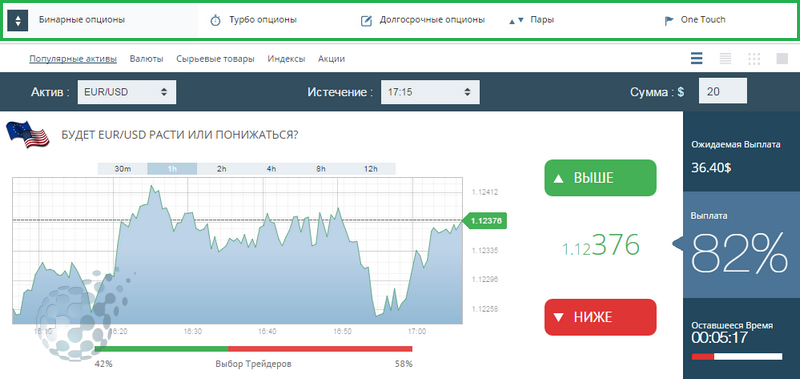The width and height of the screenshot is (800, 379).
Task: Click the 1.12412 price axis label
Action: pyautogui.click(x=485, y=192)
